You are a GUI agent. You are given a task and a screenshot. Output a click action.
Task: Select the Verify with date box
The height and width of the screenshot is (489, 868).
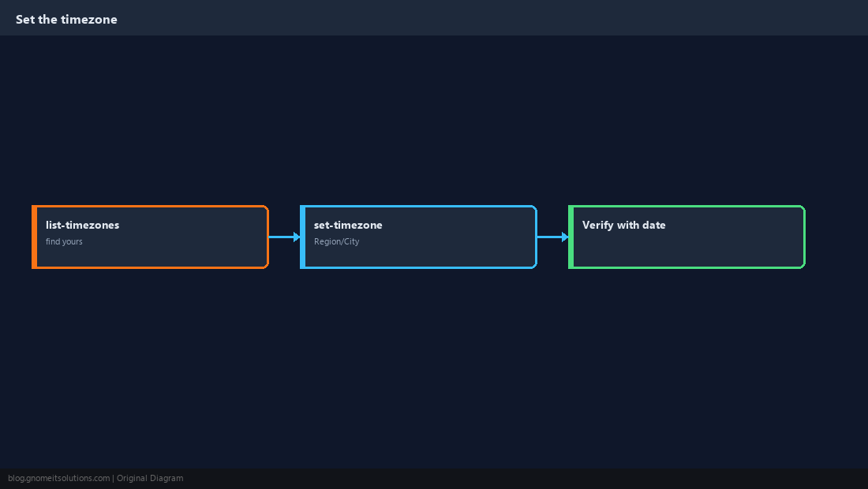coord(687,237)
